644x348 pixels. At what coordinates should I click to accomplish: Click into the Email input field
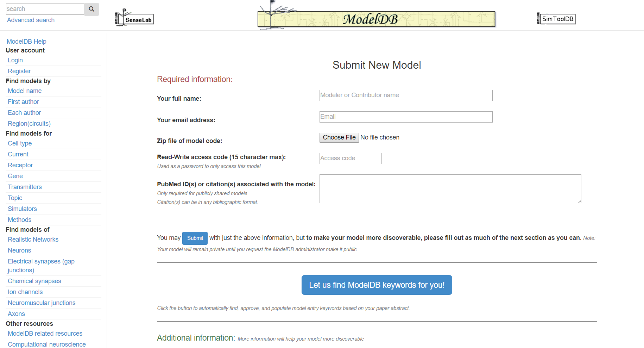406,117
